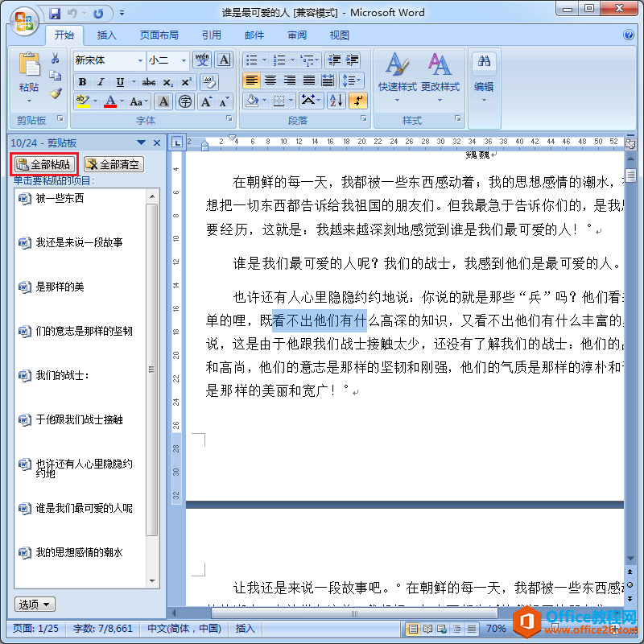Apply paragraph shading paint bucket
This screenshot has height=644, width=644.
click(x=252, y=101)
